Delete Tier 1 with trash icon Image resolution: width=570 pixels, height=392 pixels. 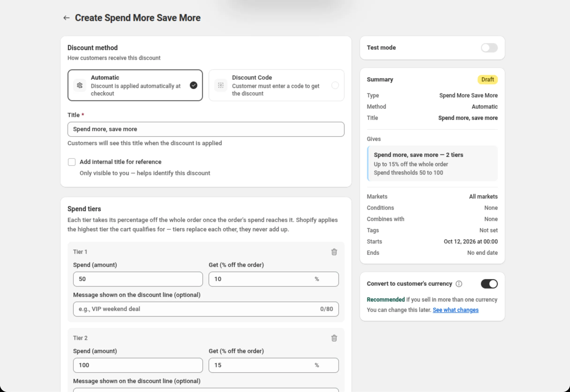tap(334, 252)
